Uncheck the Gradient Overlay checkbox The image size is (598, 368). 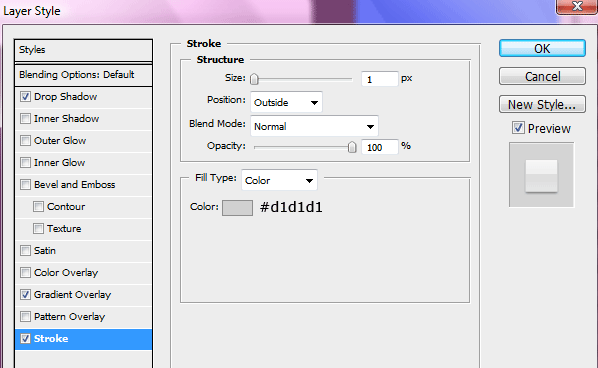pos(26,295)
